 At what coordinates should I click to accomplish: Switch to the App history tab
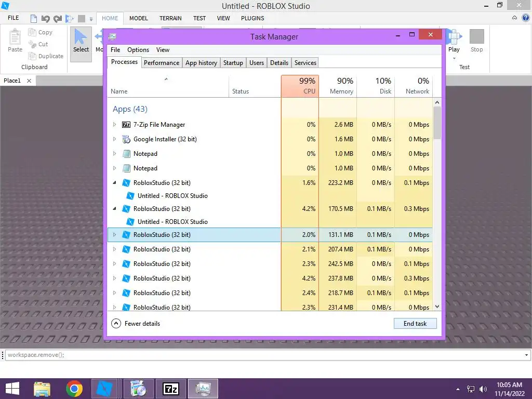201,63
